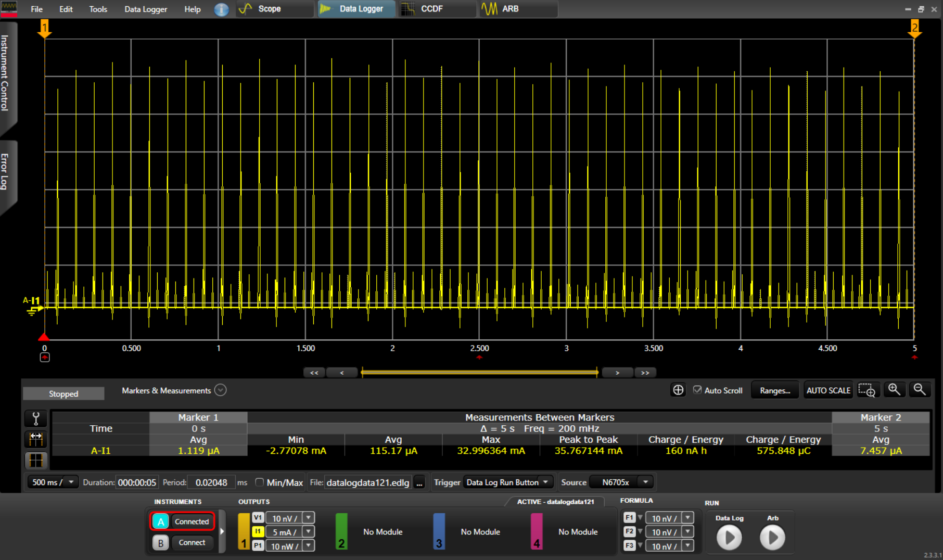Open the File menu

click(36, 9)
